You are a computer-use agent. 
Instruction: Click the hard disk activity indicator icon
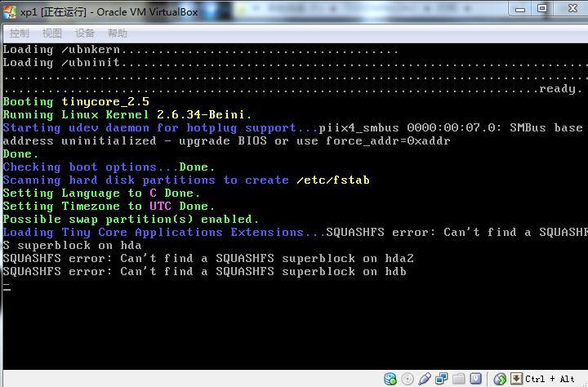(x=390, y=379)
